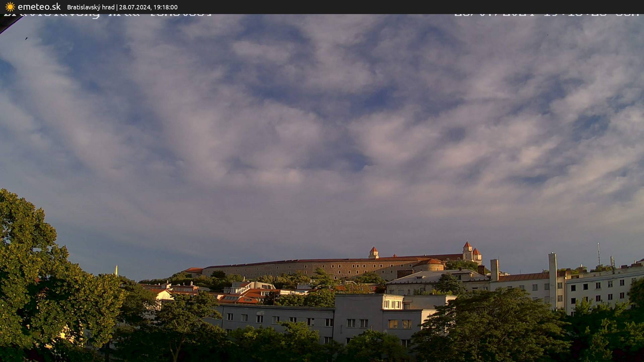Click the emeteo.sk sun logo icon

click(x=10, y=7)
